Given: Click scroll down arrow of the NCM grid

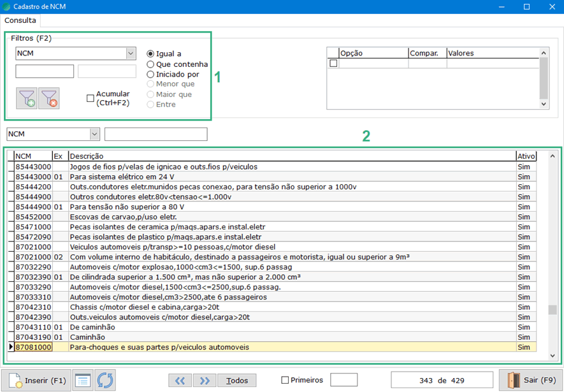Looking at the screenshot, I should tap(552, 356).
